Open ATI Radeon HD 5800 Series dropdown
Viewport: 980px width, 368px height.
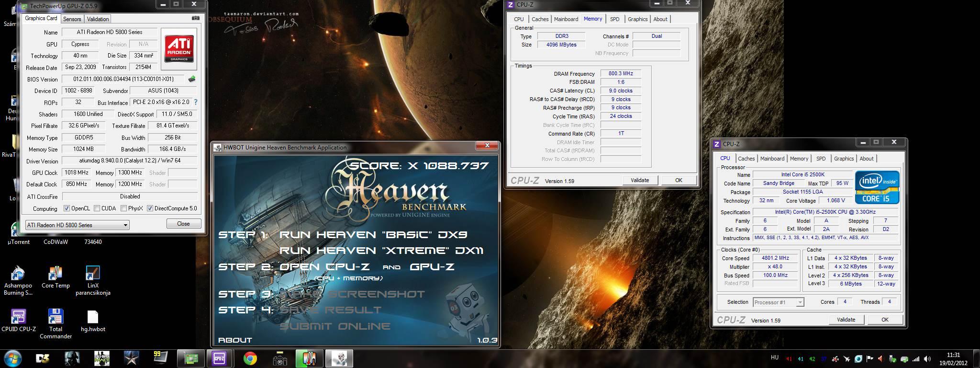point(78,225)
